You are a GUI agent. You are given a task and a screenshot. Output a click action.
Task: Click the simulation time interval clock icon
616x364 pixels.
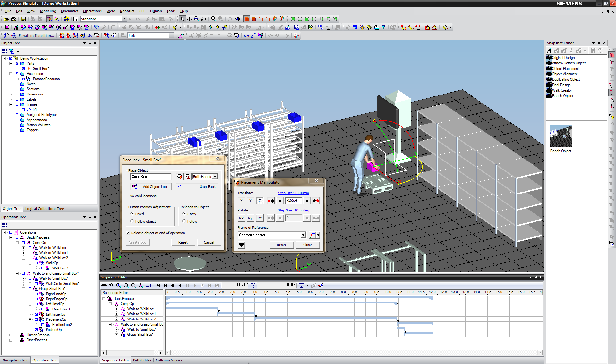[253, 285]
